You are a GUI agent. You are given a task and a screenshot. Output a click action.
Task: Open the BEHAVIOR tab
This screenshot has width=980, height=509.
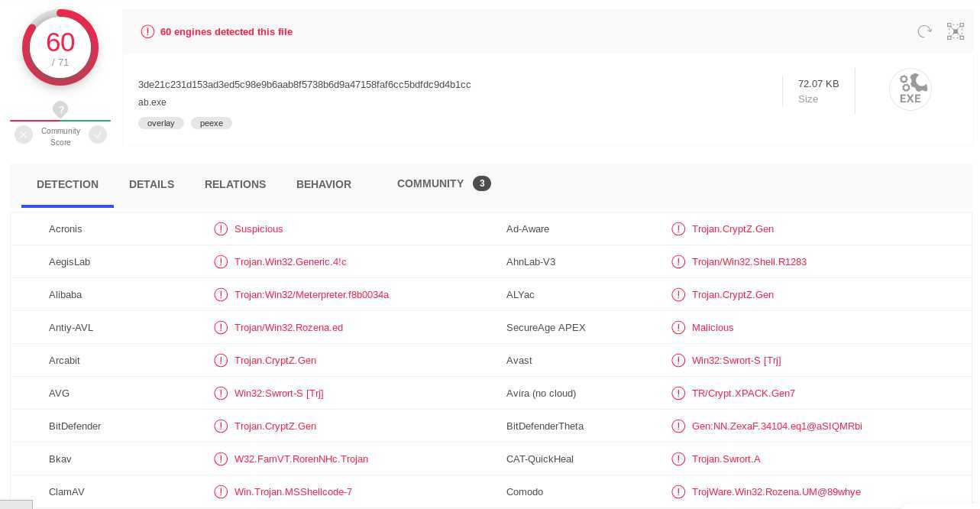point(324,184)
